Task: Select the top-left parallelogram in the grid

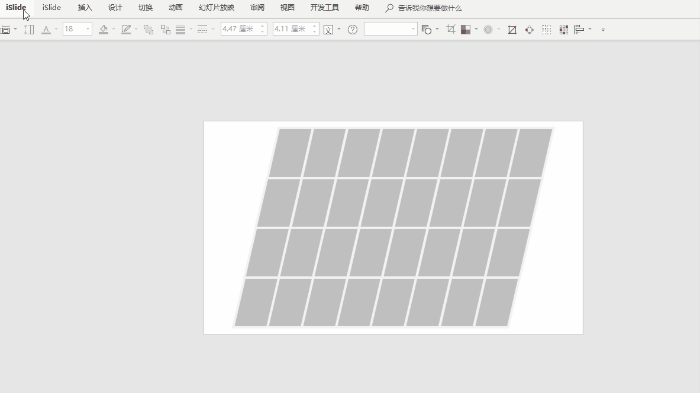Action: [290, 153]
